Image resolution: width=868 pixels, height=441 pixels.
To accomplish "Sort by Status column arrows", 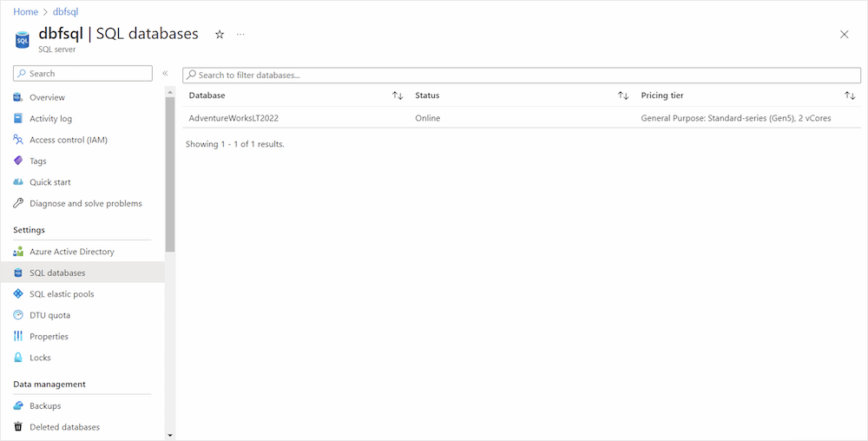I will pos(623,95).
